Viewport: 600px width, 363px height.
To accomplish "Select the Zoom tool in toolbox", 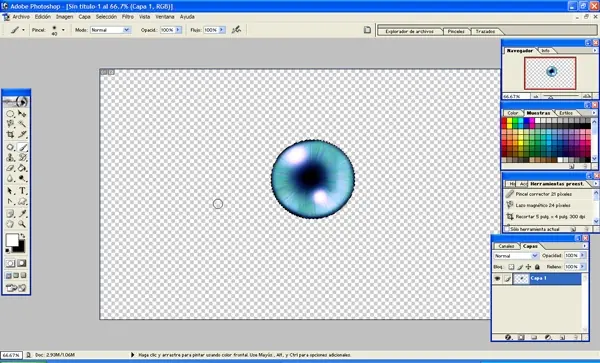I will click(x=22, y=224).
